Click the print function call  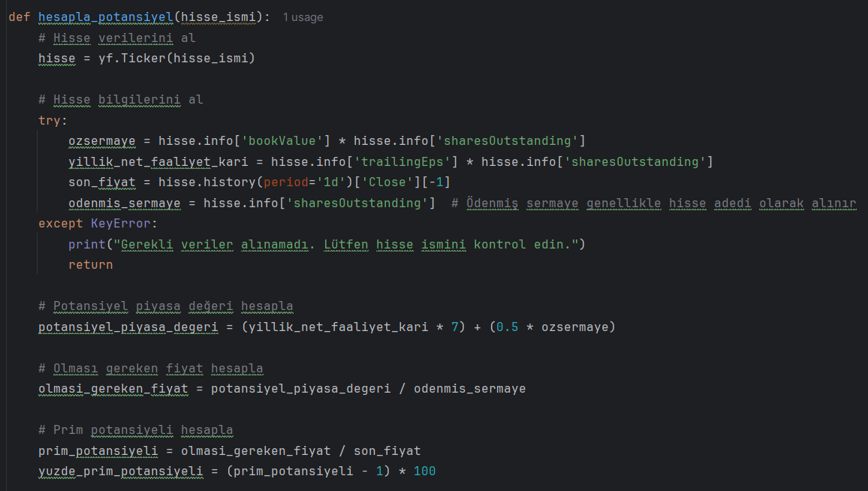pos(86,244)
